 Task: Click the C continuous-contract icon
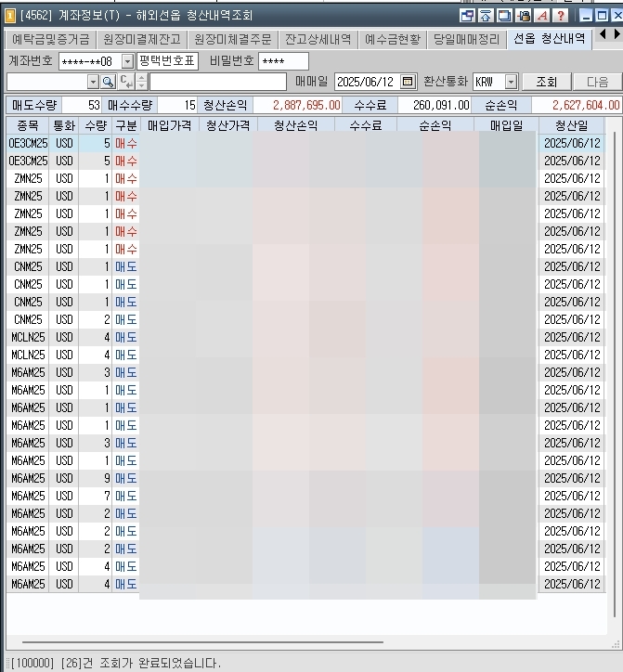pos(126,82)
